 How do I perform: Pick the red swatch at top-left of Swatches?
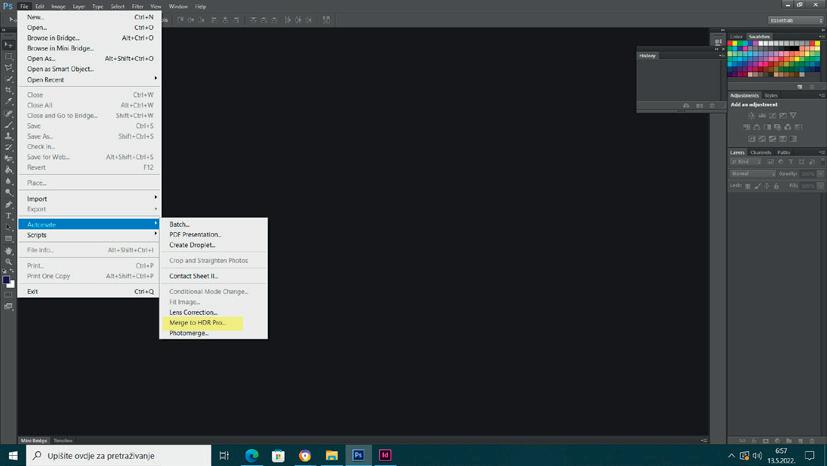coord(731,43)
